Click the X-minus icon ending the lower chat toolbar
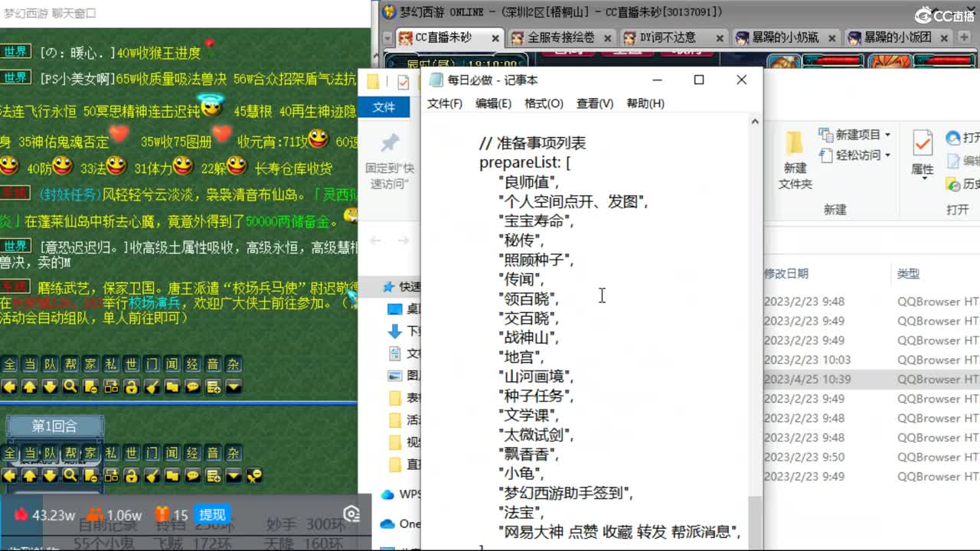Image resolution: width=980 pixels, height=551 pixels. [254, 476]
